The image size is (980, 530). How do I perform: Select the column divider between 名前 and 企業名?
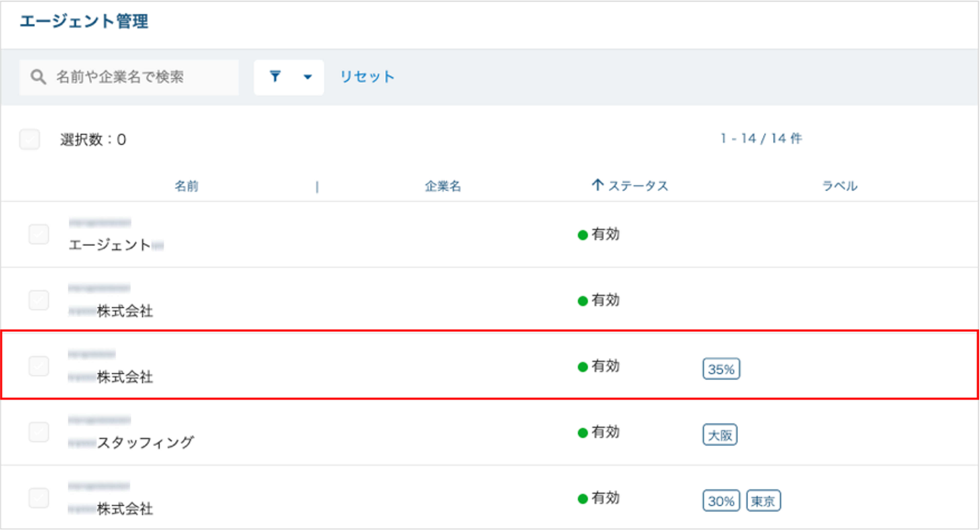coord(317,187)
